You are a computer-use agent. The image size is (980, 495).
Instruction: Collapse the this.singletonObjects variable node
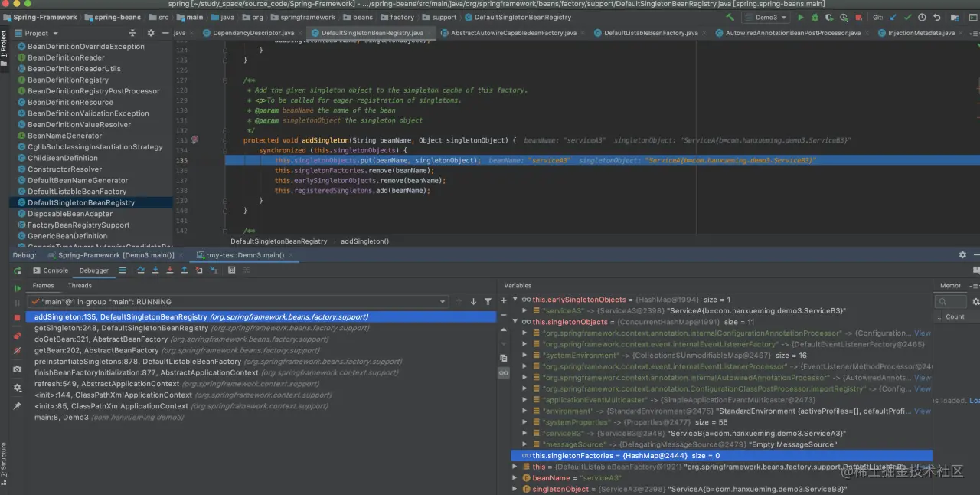click(x=515, y=322)
